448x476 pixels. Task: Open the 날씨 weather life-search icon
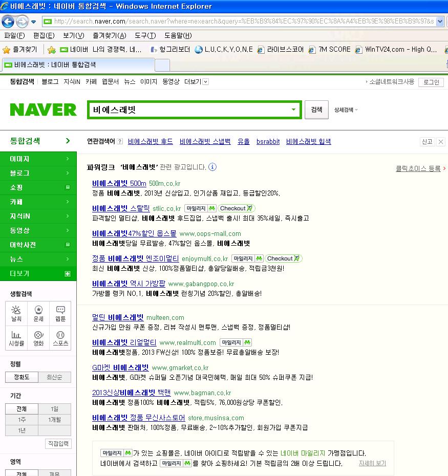16,314
